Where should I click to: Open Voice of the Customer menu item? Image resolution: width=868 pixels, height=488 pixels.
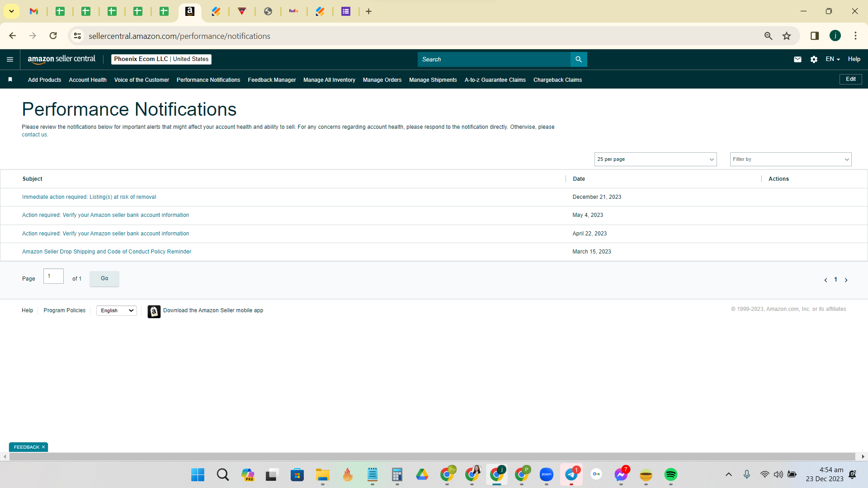[142, 80]
